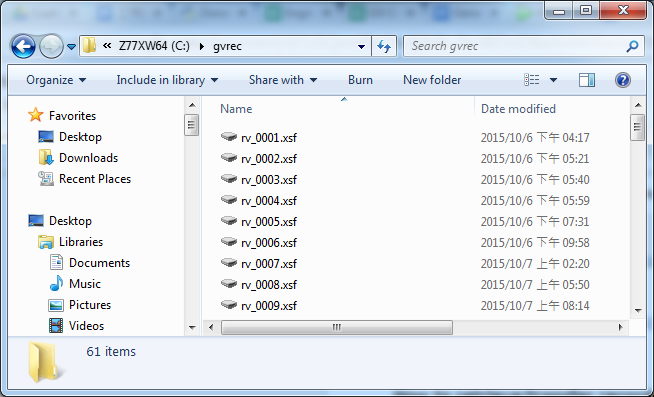Open Recent Places
Image resolution: width=654 pixels, height=397 pixels.
tap(95, 178)
